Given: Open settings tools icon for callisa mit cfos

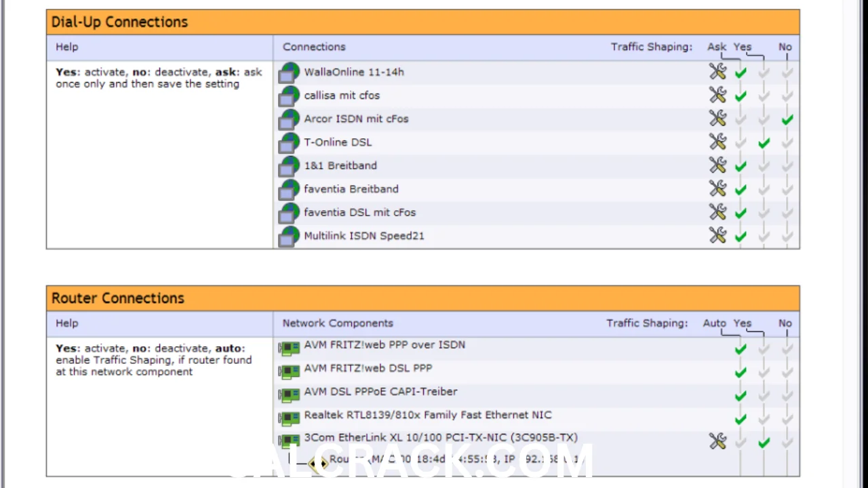Looking at the screenshot, I should click(x=717, y=96).
